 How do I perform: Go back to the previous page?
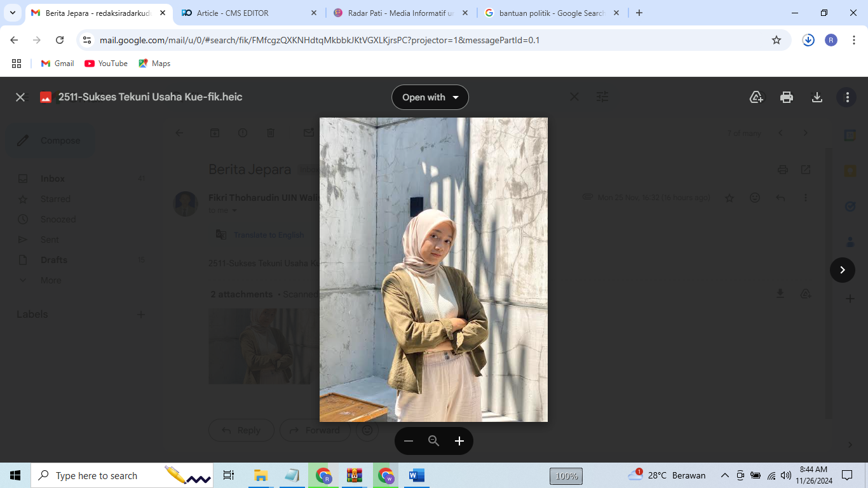click(15, 40)
